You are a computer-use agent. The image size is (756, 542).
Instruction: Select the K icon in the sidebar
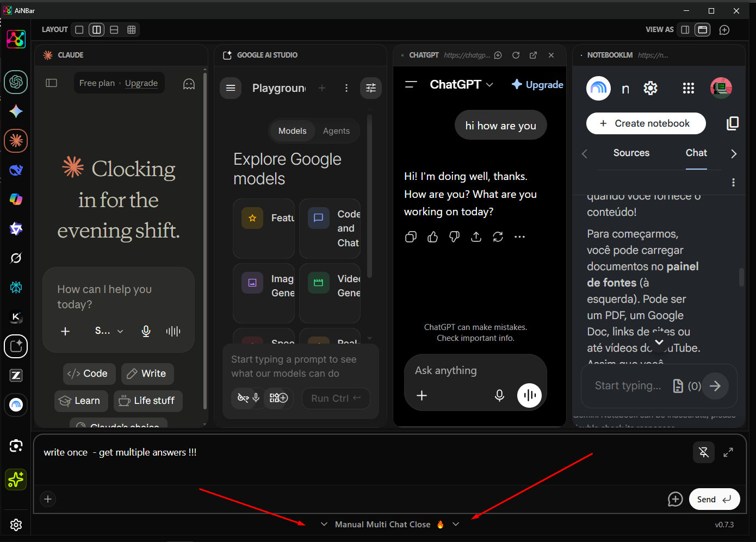point(16,317)
